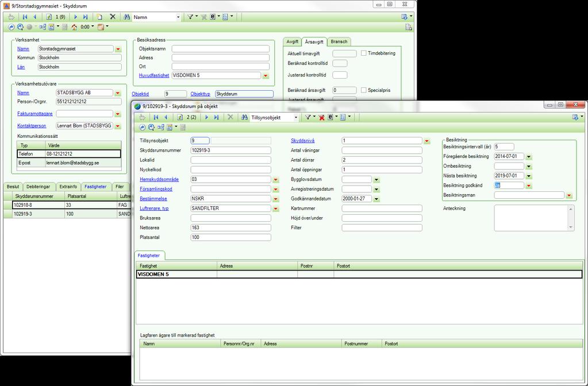Click tree structure icon in Storstadsgymnasiet toolbar
The image size is (588, 386).
coord(43,27)
